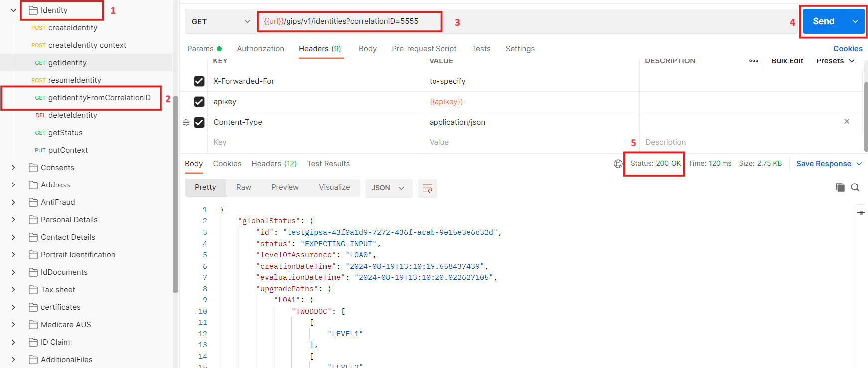Click Bulk Edit
The height and width of the screenshot is (368, 868).
[x=787, y=61]
